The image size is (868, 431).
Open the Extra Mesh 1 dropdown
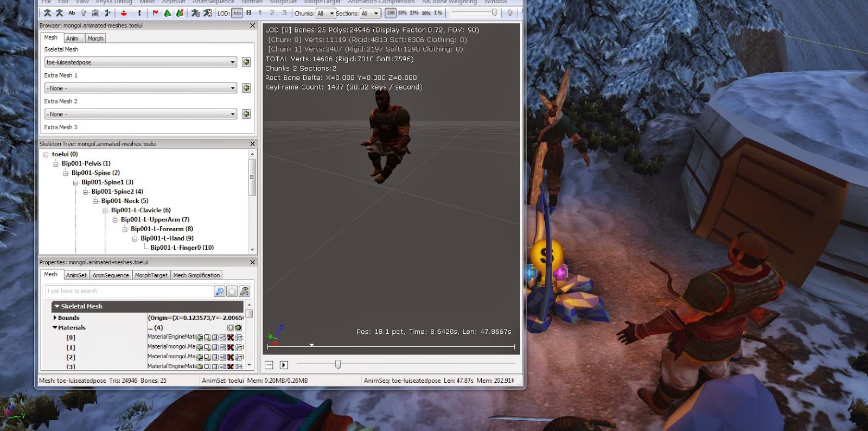[x=141, y=88]
